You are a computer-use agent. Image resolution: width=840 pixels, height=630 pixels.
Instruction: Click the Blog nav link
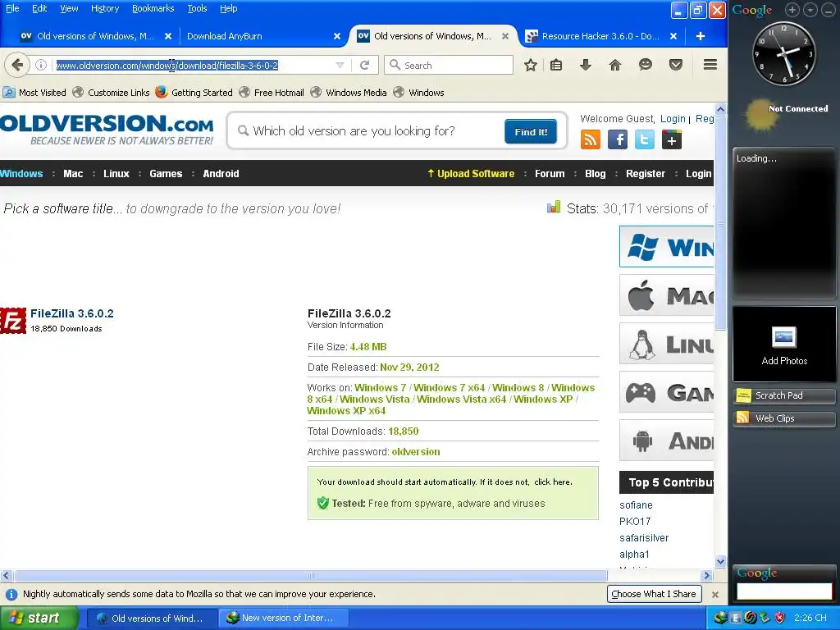(596, 174)
